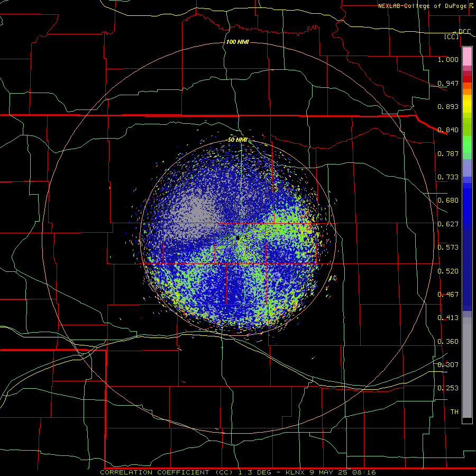Click the DCC label above the legend
The width and height of the screenshot is (476, 476).
464,32
